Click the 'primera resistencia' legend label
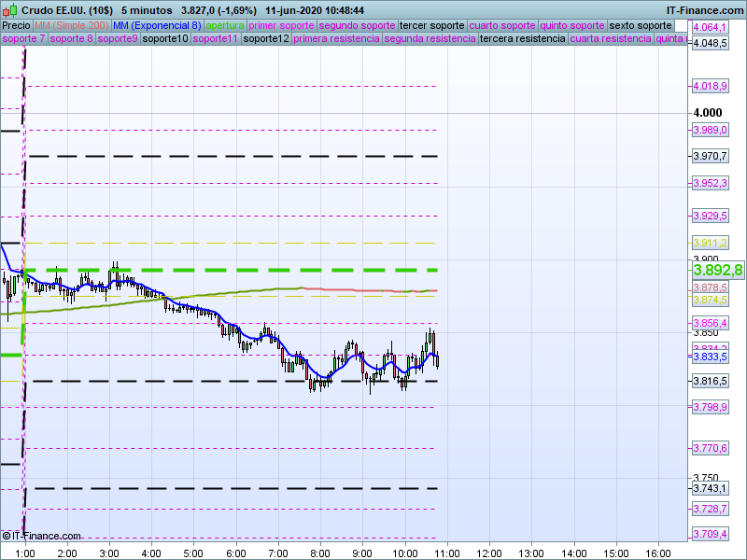The image size is (747, 560). pyautogui.click(x=336, y=39)
